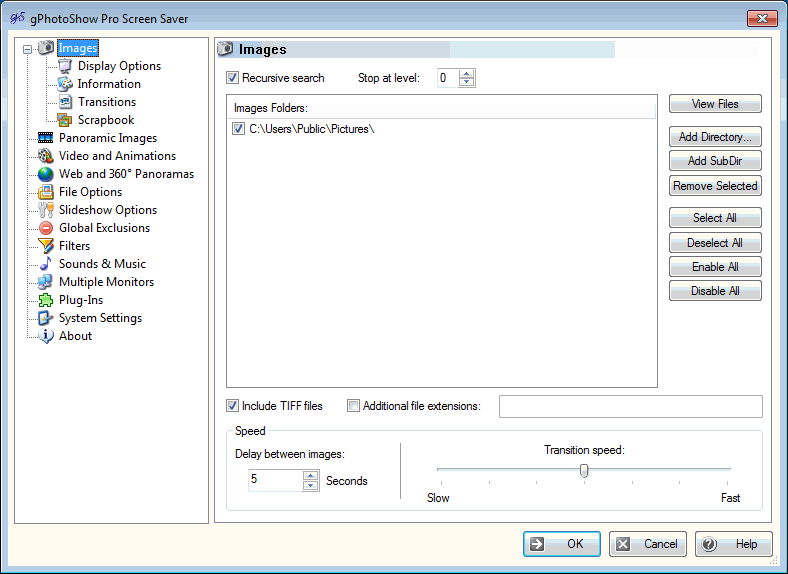788x574 pixels.
Task: Click the Additional file extensions text field
Action: [631, 406]
